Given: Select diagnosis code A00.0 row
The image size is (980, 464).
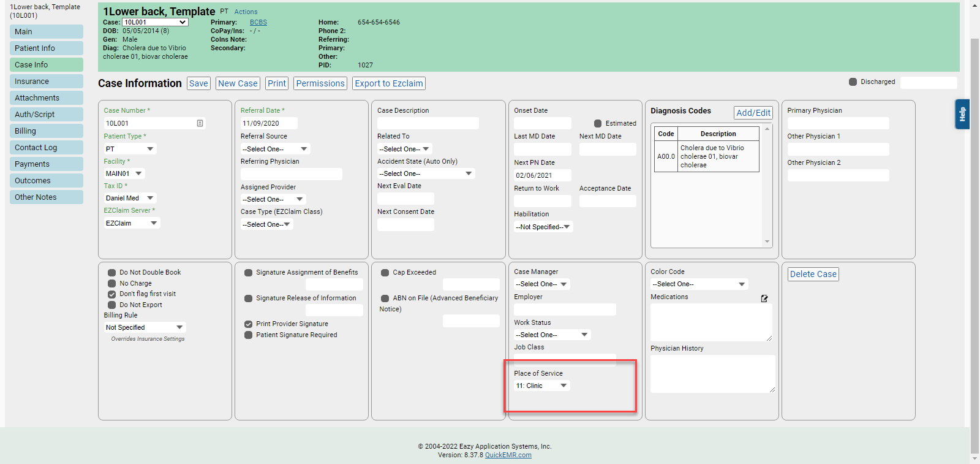Looking at the screenshot, I should [x=707, y=156].
